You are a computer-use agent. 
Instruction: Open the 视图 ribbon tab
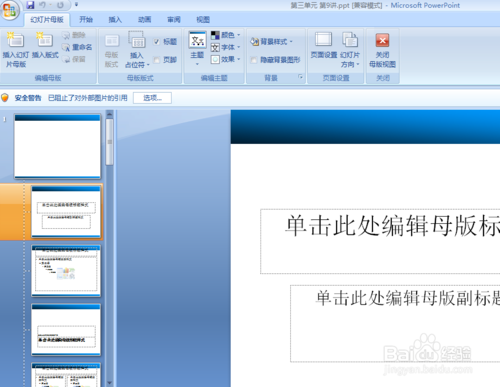pyautogui.click(x=203, y=20)
